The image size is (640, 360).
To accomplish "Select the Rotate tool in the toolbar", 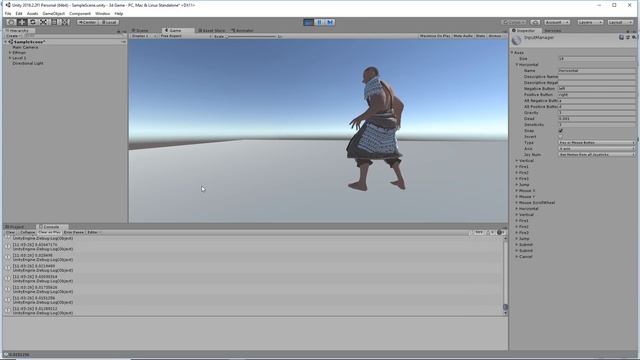I will [x=33, y=22].
